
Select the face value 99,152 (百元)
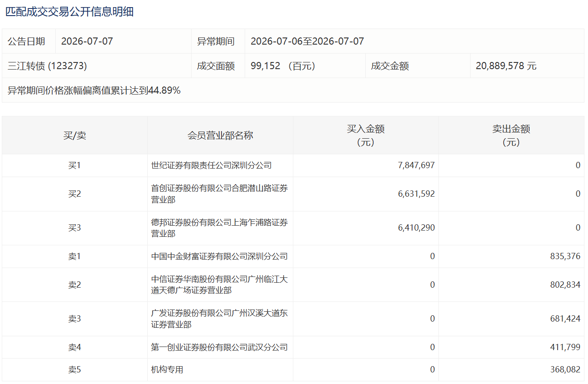pos(283,66)
